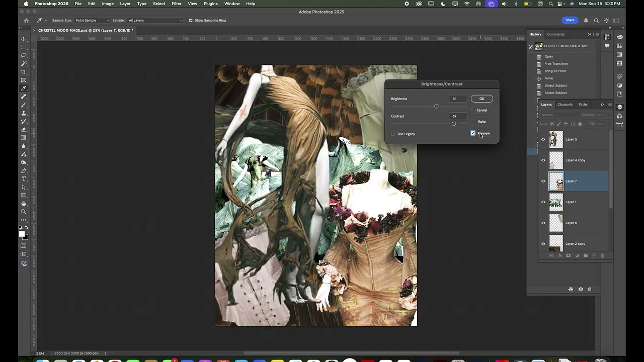Switch to the Channels tab
The width and height of the screenshot is (644, 362).
[565, 105]
